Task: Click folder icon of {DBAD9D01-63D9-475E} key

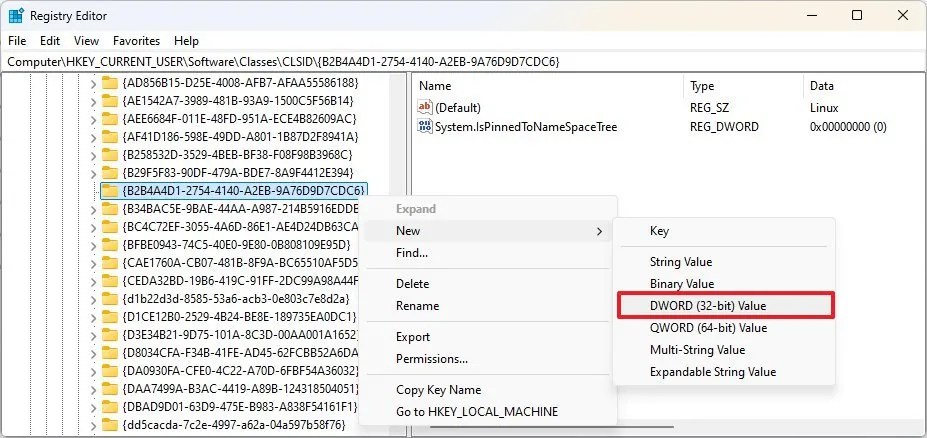Action: point(109,407)
